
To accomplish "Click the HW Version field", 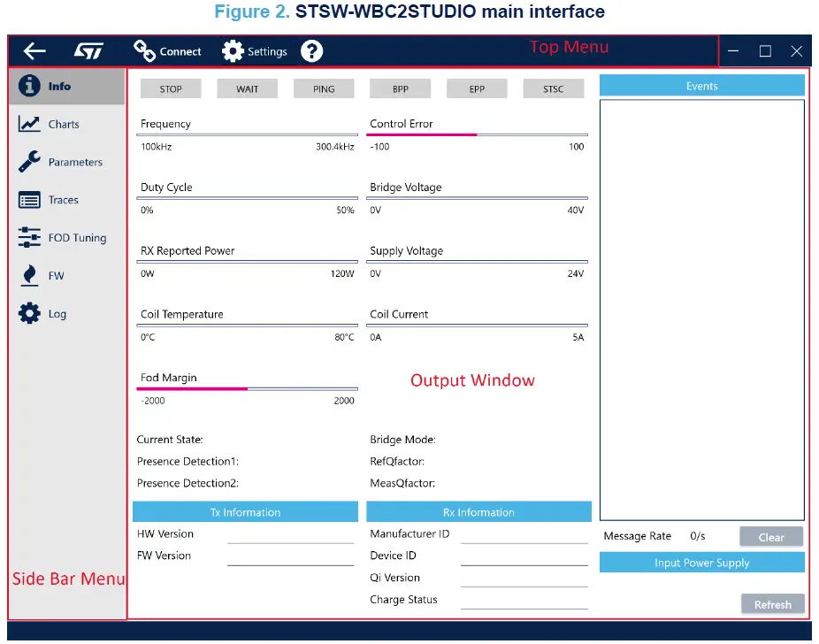I will click(x=290, y=534).
